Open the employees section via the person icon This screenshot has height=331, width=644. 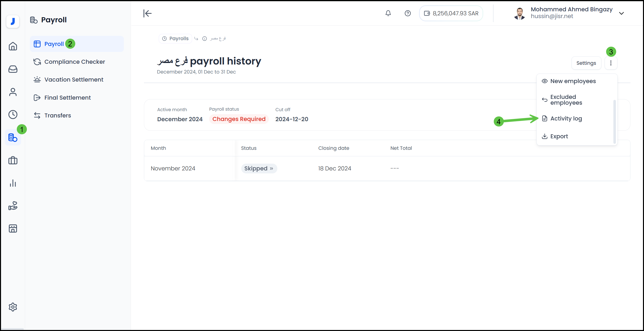coord(13,92)
